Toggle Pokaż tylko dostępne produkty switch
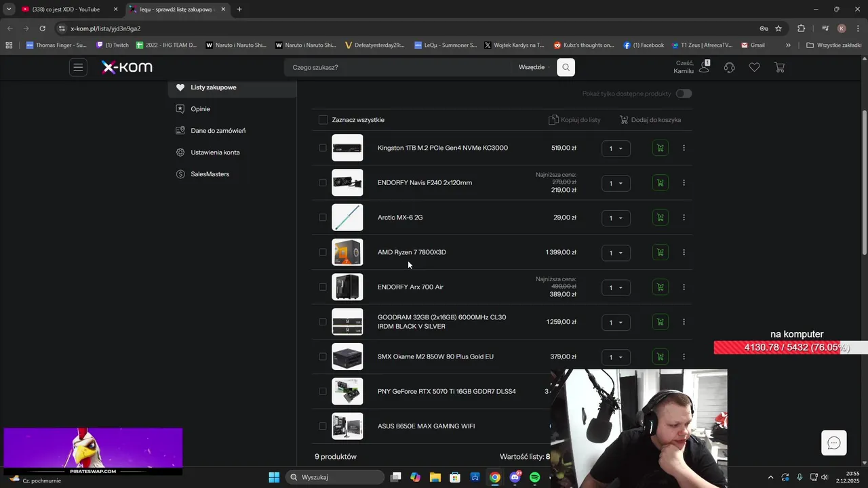Viewport: 868px width, 488px height. coord(684,94)
